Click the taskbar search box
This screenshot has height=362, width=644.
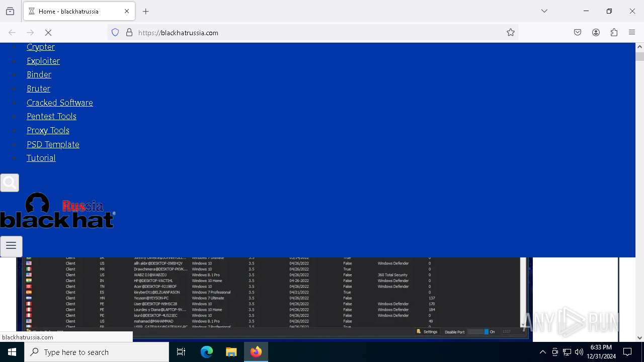coord(97,352)
